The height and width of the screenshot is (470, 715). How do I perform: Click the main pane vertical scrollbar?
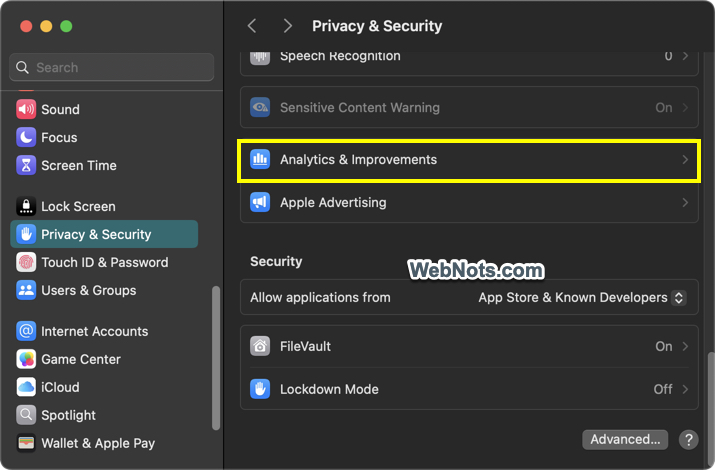[x=710, y=408]
